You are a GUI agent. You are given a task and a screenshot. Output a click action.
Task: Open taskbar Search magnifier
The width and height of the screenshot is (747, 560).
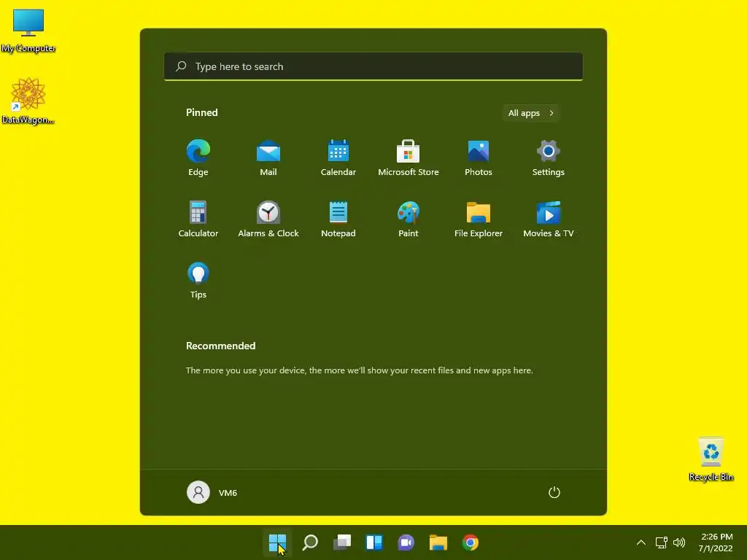pos(309,542)
